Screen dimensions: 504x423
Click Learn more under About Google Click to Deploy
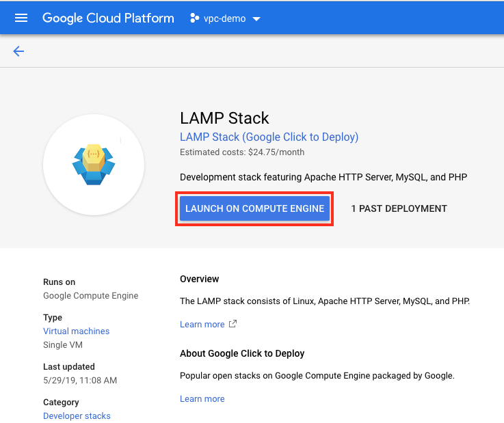pyautogui.click(x=202, y=398)
